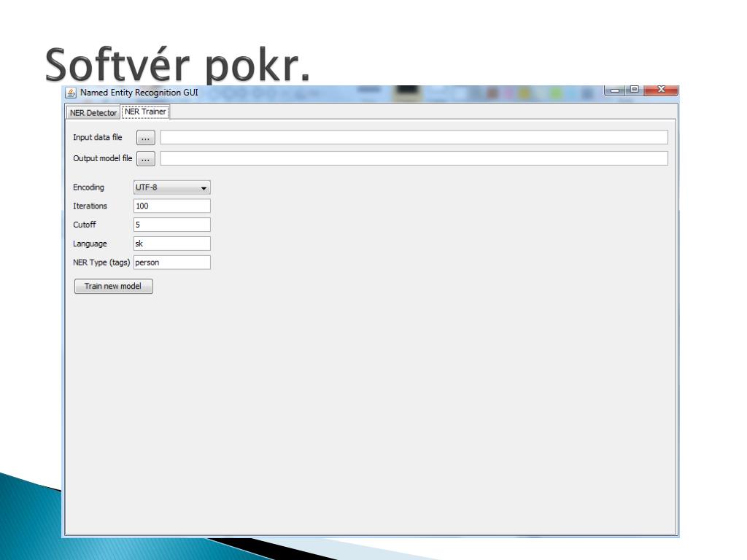This screenshot has height=560, width=747.
Task: Click the Cutoff label
Action: click(x=85, y=225)
